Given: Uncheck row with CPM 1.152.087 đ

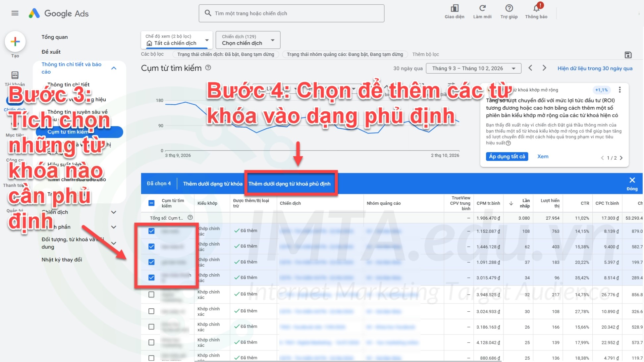Looking at the screenshot, I should (x=151, y=231).
